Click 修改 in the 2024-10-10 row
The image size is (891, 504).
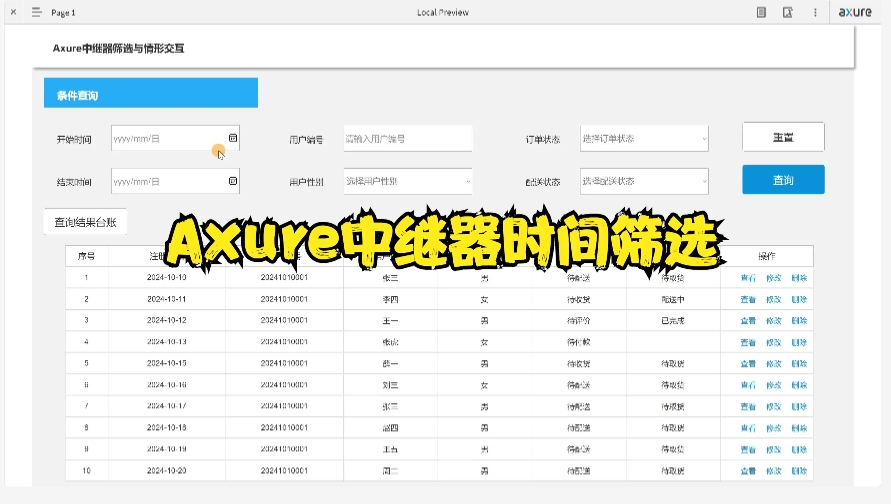click(774, 278)
